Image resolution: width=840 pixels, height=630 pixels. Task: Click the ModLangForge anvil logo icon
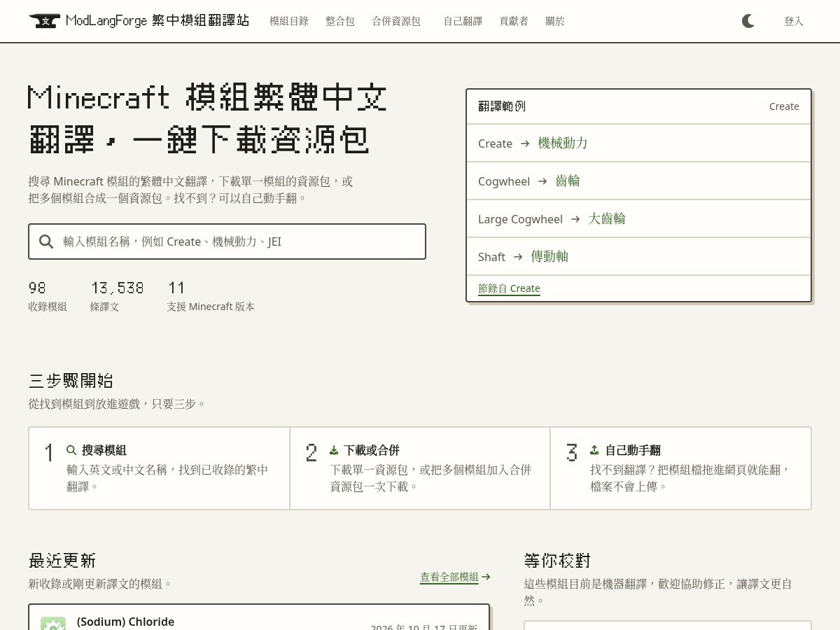click(45, 21)
